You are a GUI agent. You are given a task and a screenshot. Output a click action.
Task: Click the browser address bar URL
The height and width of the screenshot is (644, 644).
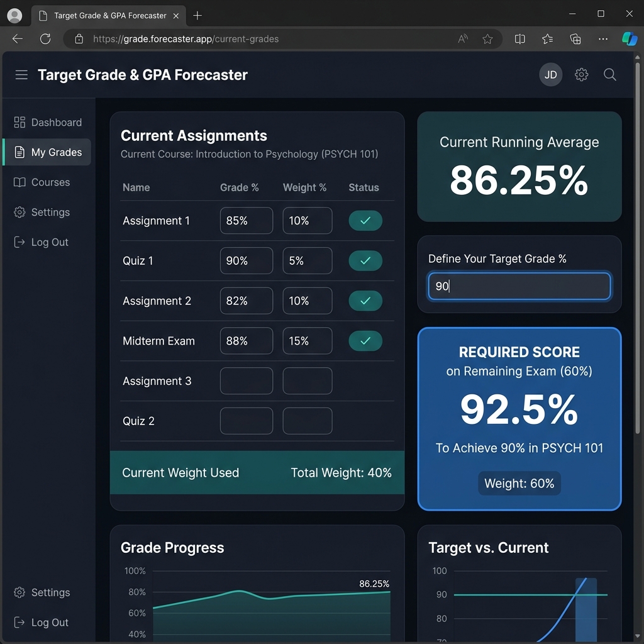pos(186,39)
